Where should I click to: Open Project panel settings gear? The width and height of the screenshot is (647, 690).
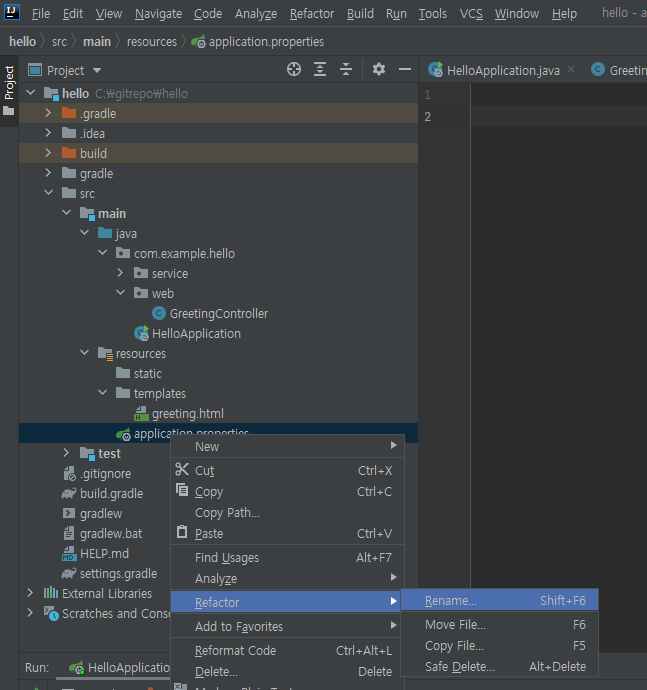379,70
